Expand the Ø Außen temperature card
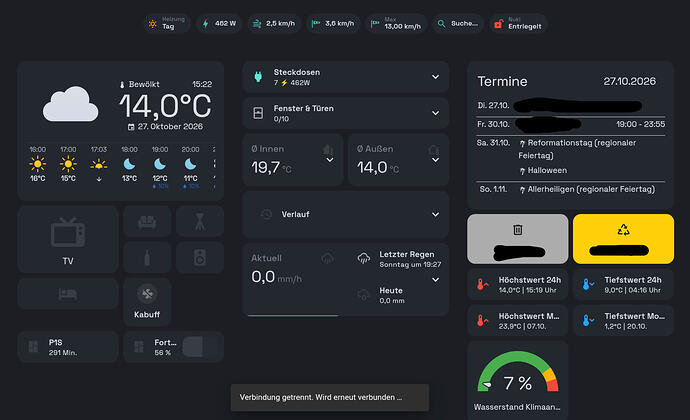 tap(435, 160)
